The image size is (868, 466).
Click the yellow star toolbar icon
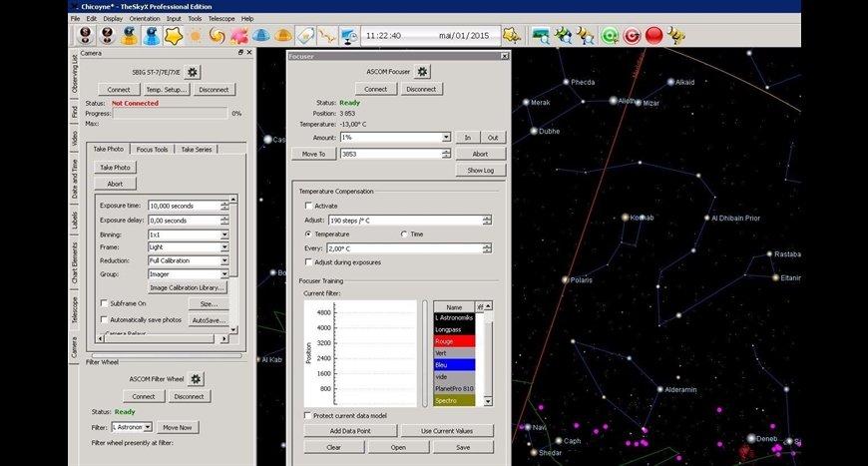point(174,36)
